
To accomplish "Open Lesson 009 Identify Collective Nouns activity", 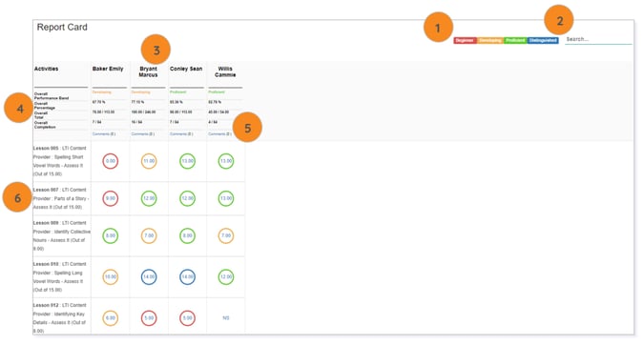I will click(62, 236).
